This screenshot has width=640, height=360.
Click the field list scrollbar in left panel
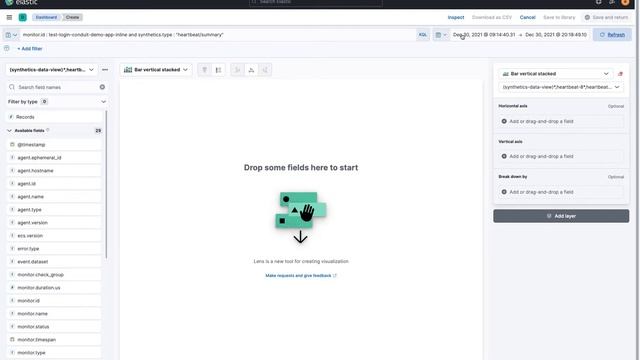[x=107, y=184]
